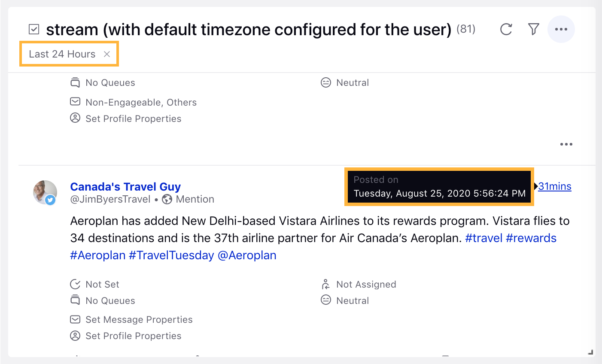Viewport: 602px width, 364px height.
Task: Open the #TravelTuesday hashtag
Action: point(171,255)
